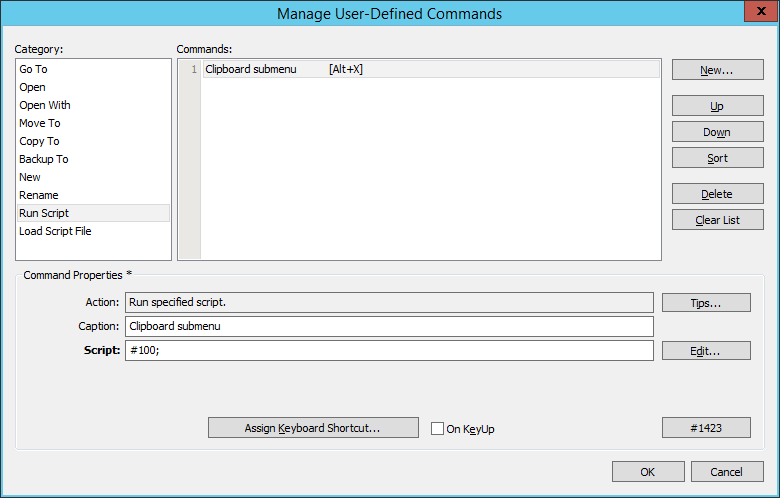Screen dimensions: 780x498
Task: Move command up with Up button
Action: (x=717, y=106)
